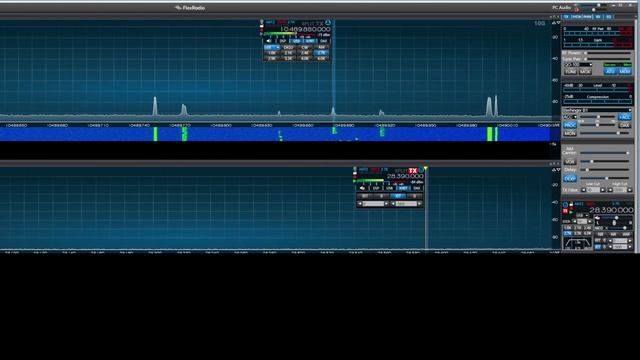Adjust the Tune Pwr slider
This screenshot has width=640, height=360.
607,59
